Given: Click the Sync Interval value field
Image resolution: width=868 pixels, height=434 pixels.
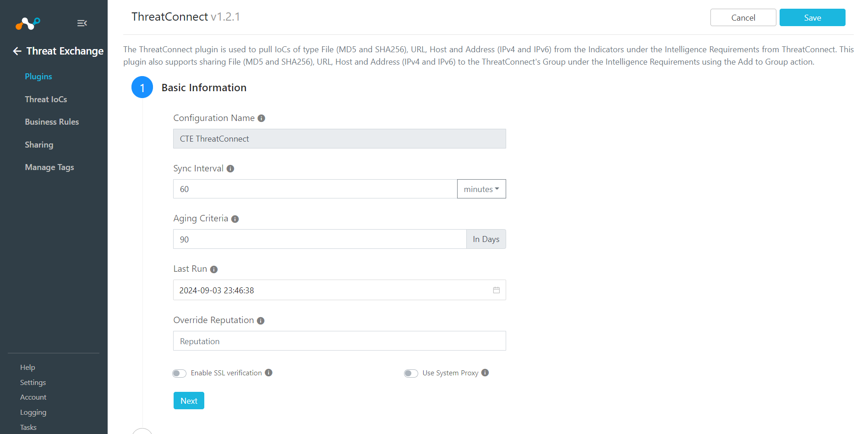Looking at the screenshot, I should [315, 189].
